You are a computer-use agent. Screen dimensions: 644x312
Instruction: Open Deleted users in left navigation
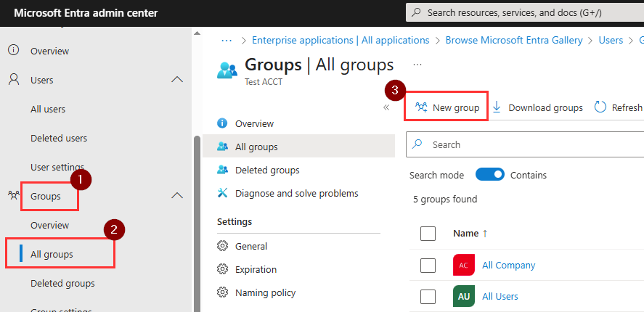pos(59,138)
